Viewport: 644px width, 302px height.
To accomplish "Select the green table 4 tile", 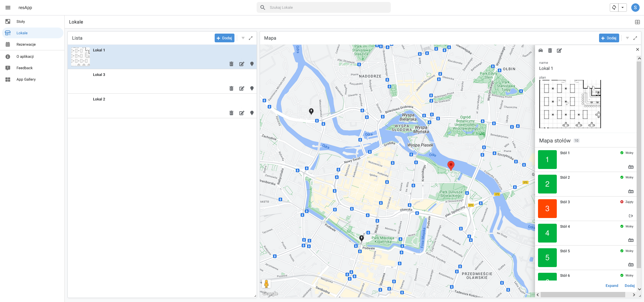I will tap(547, 233).
